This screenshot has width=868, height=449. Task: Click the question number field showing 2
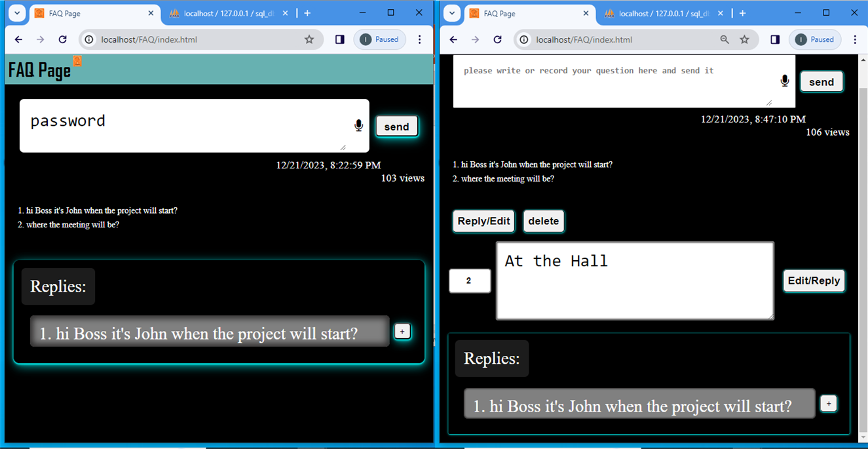(x=469, y=281)
